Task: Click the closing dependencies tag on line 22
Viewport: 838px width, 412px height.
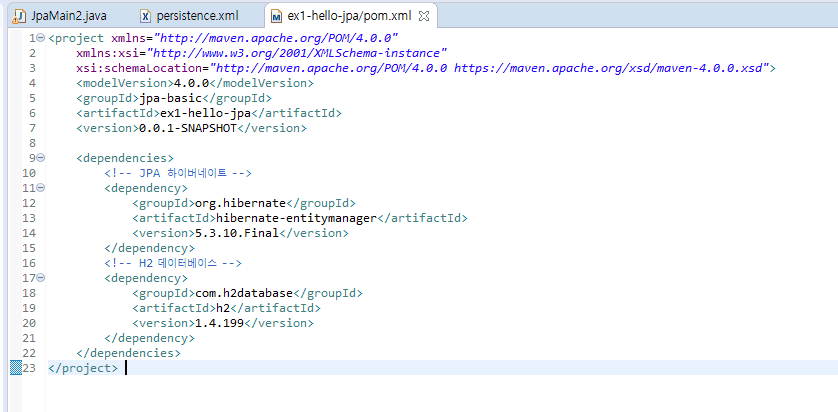Action: [x=129, y=353]
